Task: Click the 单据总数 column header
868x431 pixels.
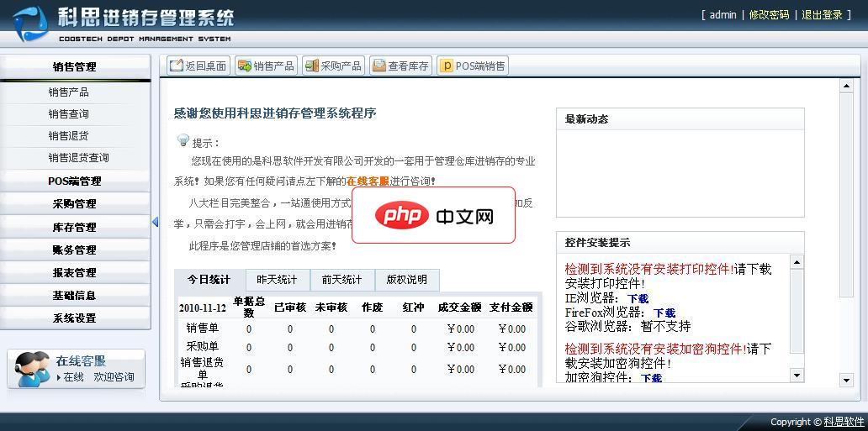Action: (249, 307)
